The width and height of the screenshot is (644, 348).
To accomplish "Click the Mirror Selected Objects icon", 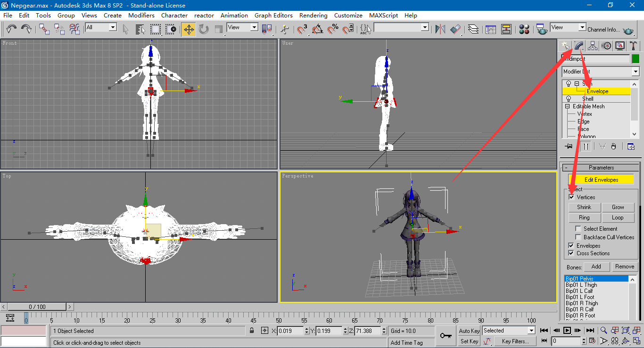I will [440, 29].
